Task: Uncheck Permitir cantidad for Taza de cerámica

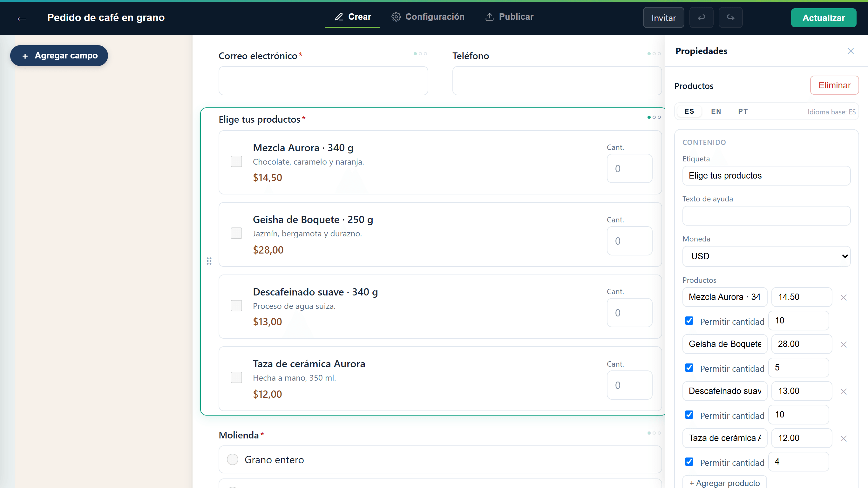Action: click(689, 461)
